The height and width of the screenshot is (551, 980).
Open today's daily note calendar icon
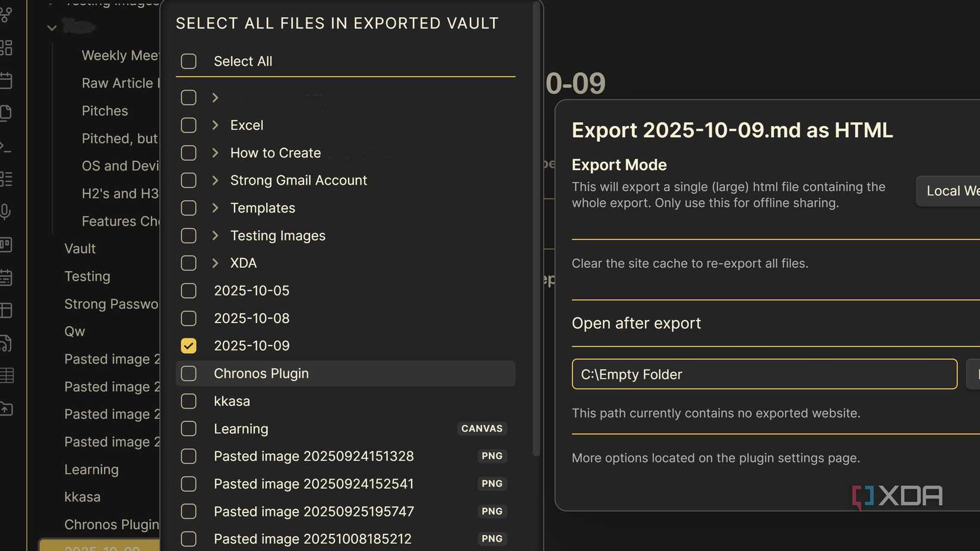[7, 80]
